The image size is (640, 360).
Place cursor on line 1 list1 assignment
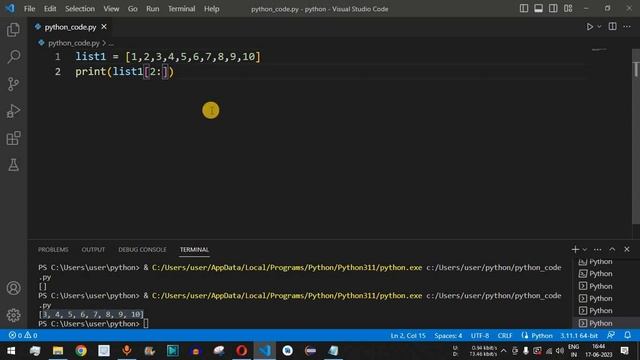[167, 56]
